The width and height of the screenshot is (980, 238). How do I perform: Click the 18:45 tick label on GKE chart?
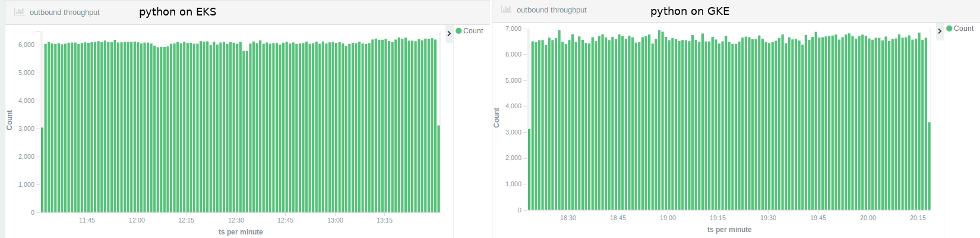click(618, 218)
